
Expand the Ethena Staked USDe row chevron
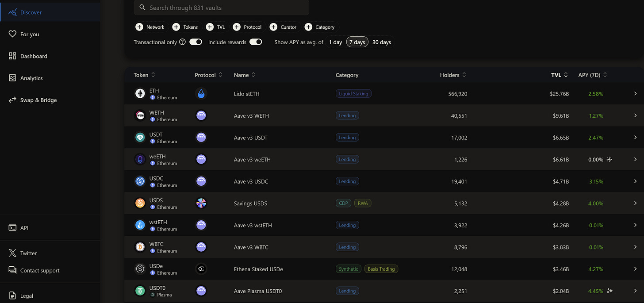click(x=636, y=269)
